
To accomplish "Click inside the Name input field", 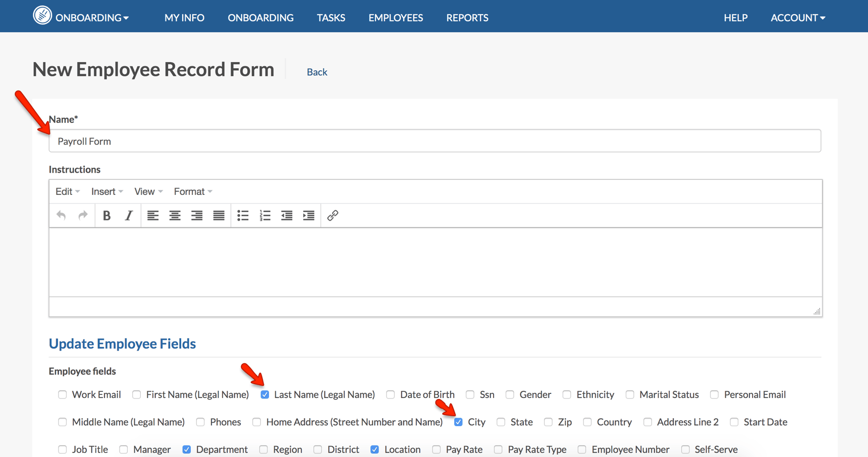I will (x=434, y=141).
